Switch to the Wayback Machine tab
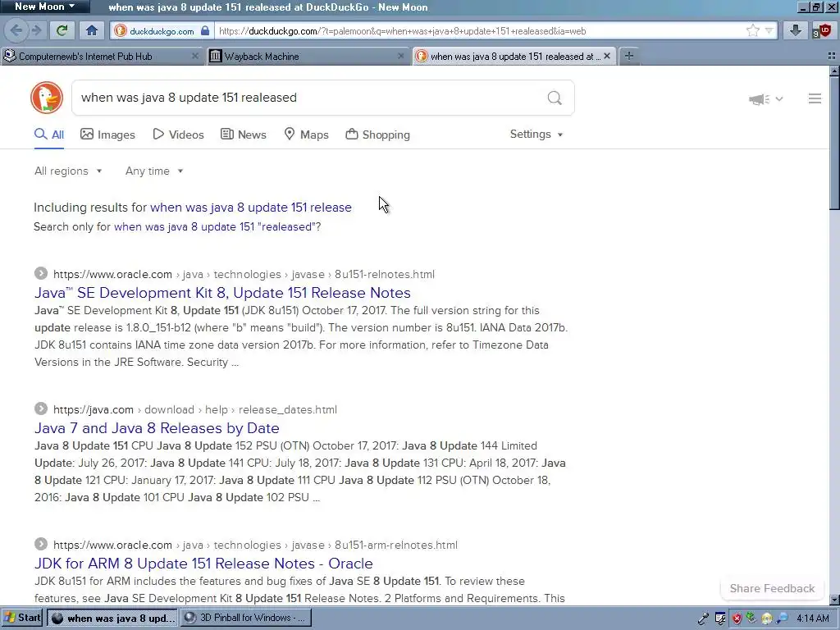840x630 pixels. (307, 56)
